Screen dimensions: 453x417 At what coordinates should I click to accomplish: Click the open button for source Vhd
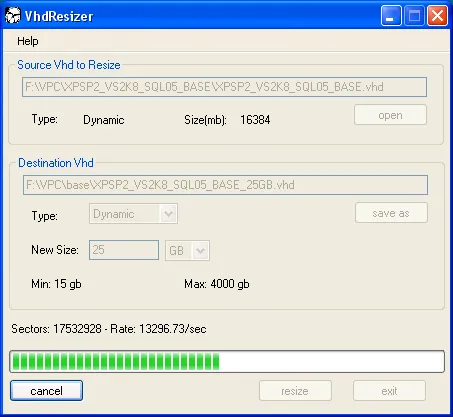pos(390,115)
